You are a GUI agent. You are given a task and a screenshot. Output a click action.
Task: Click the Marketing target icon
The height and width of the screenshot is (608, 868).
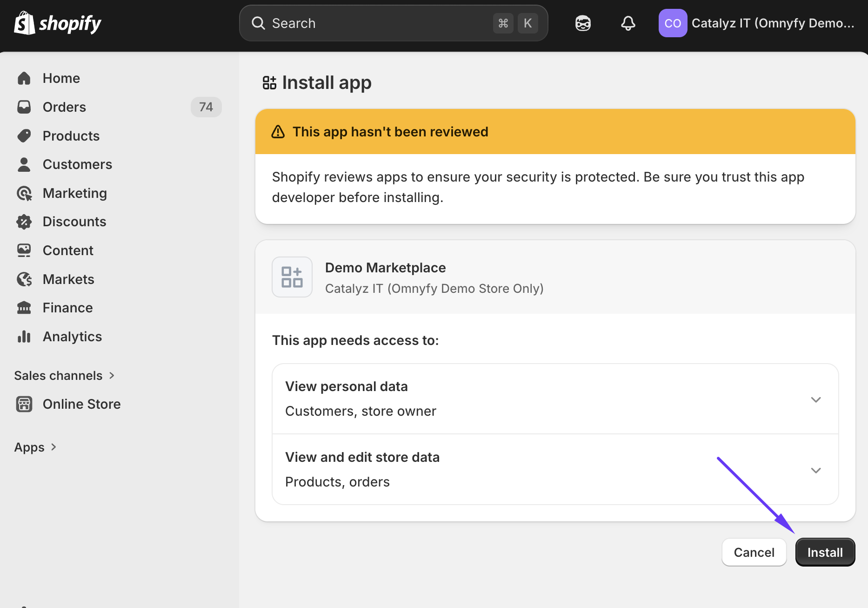(x=24, y=193)
